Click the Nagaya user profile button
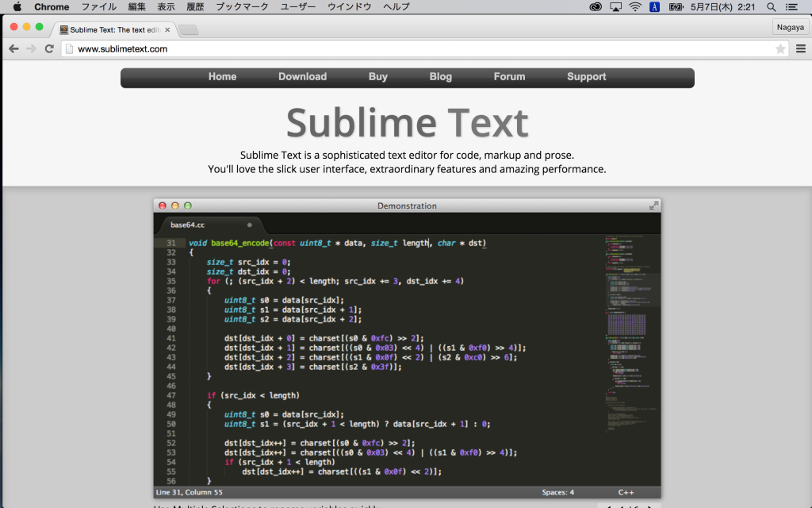 pos(791,28)
